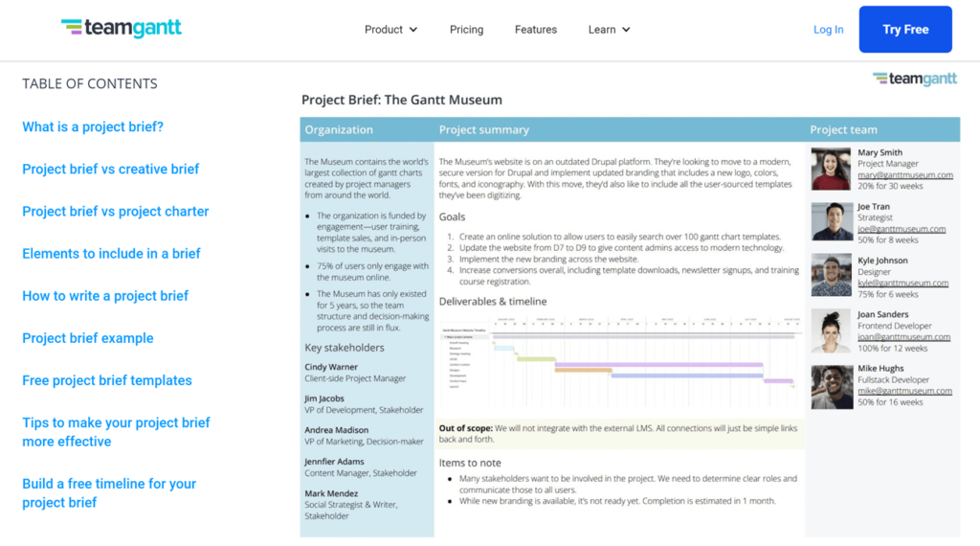Click the TeamGantt logo in header
Image resolution: width=980 pixels, height=546 pixels.
tap(121, 28)
